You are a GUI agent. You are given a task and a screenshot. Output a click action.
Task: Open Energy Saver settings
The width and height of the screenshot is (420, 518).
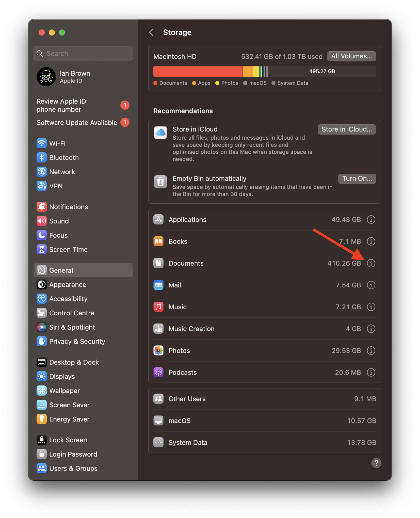tap(83, 419)
